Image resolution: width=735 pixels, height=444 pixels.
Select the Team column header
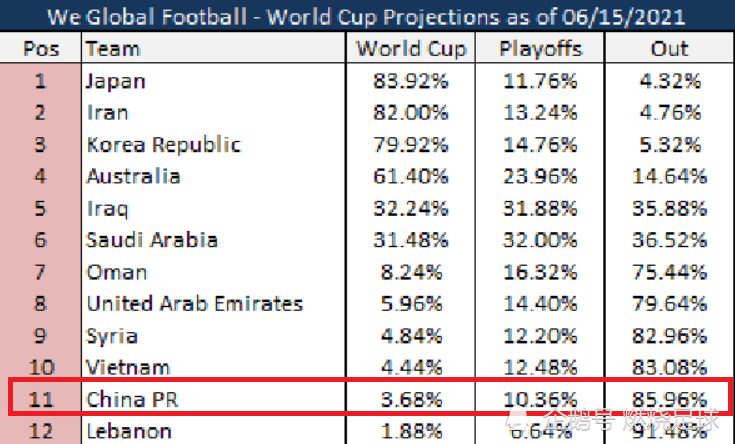tap(213, 48)
